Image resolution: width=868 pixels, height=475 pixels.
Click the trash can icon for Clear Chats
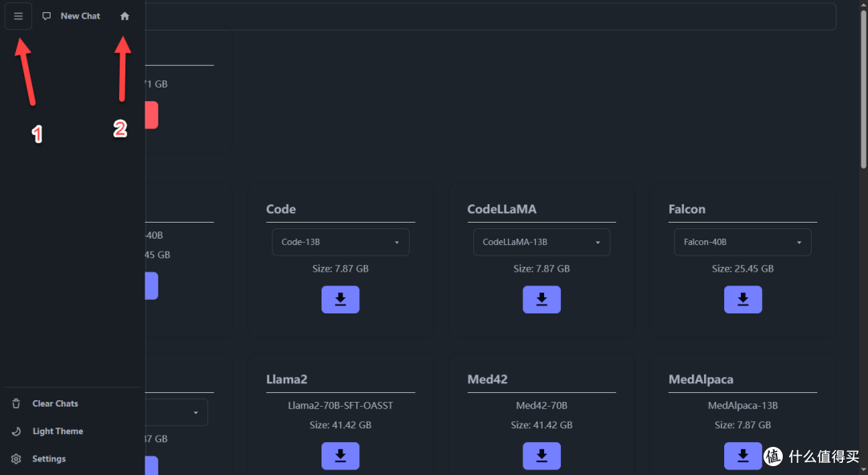point(16,403)
